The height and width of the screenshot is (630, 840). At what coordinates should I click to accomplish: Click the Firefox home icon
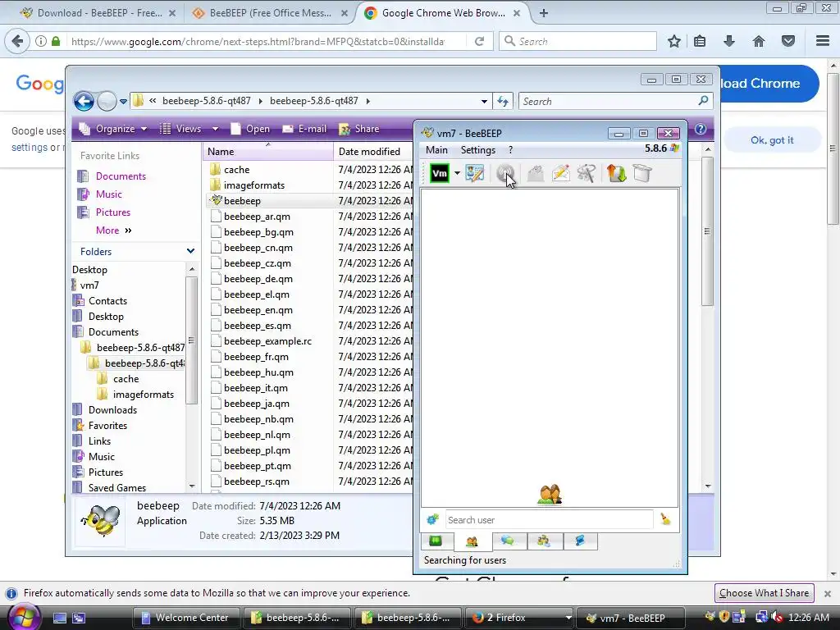759,41
